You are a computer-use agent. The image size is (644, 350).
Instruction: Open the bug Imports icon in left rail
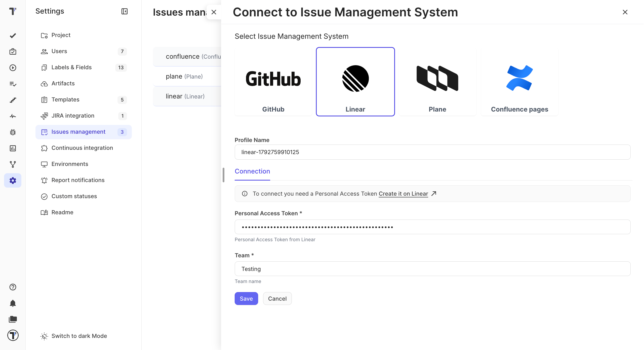pyautogui.click(x=13, y=132)
